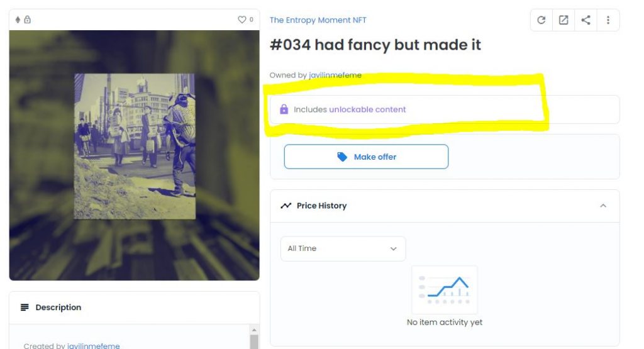The image size is (644, 349).
Task: Click purple lock icon beside unlockable content
Action: (x=284, y=109)
